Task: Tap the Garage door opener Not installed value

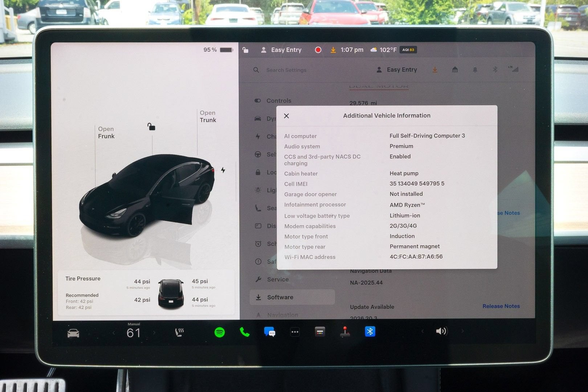Action: (x=406, y=194)
